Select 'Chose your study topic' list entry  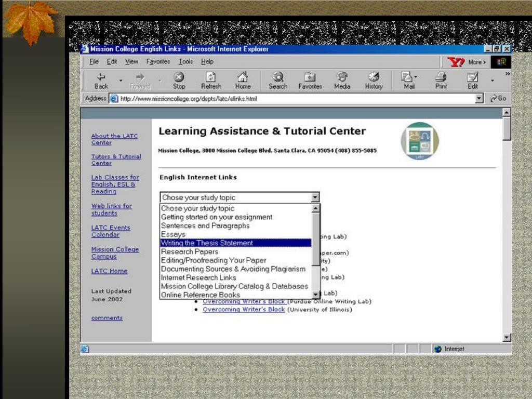click(x=235, y=208)
